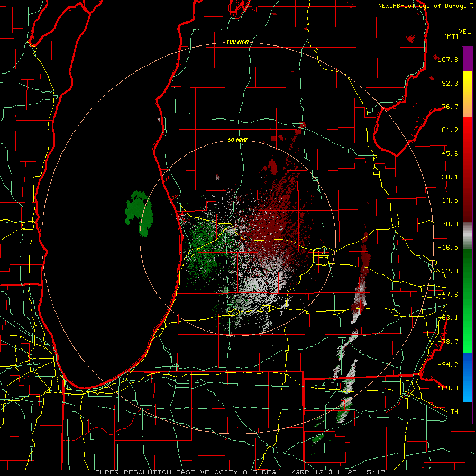Click the -47.6 velocity scale value
476x476 pixels.
click(x=448, y=295)
